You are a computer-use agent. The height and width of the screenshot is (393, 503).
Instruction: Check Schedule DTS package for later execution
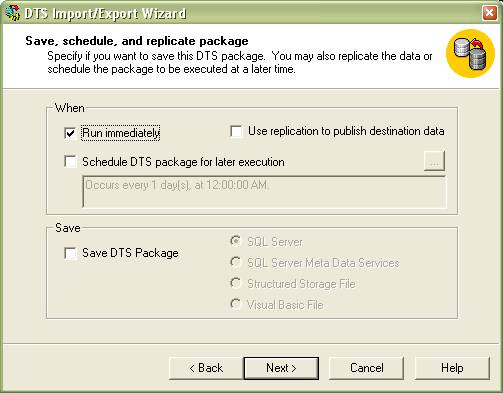pyautogui.click(x=70, y=162)
